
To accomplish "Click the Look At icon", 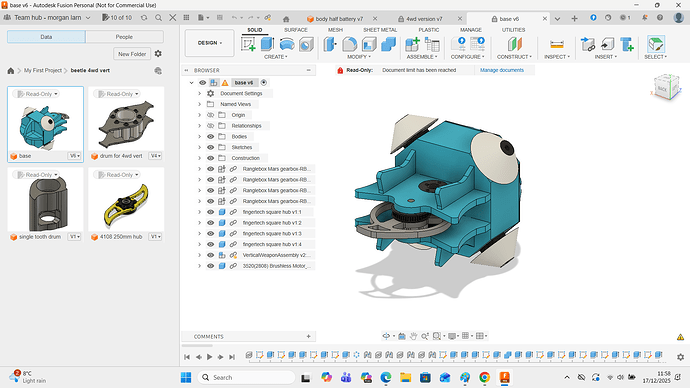I will tap(402, 336).
